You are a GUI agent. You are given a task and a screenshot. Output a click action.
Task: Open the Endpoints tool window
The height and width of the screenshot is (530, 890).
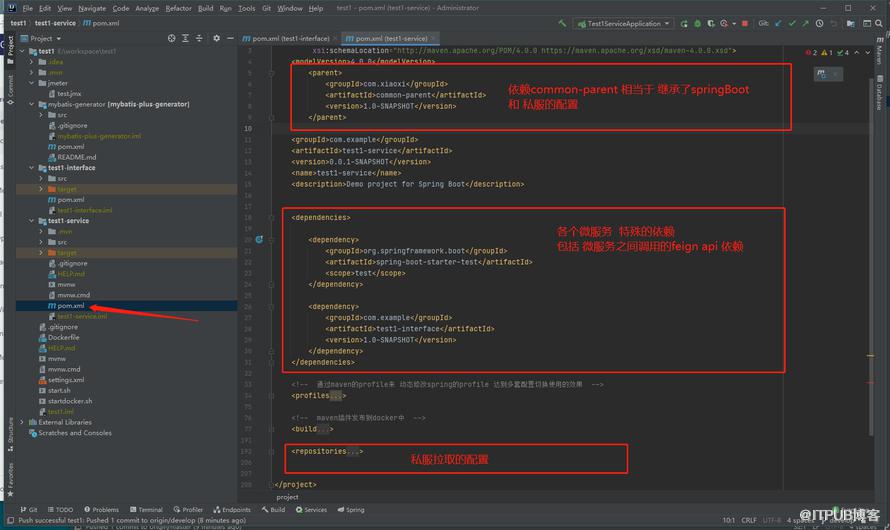click(232, 510)
